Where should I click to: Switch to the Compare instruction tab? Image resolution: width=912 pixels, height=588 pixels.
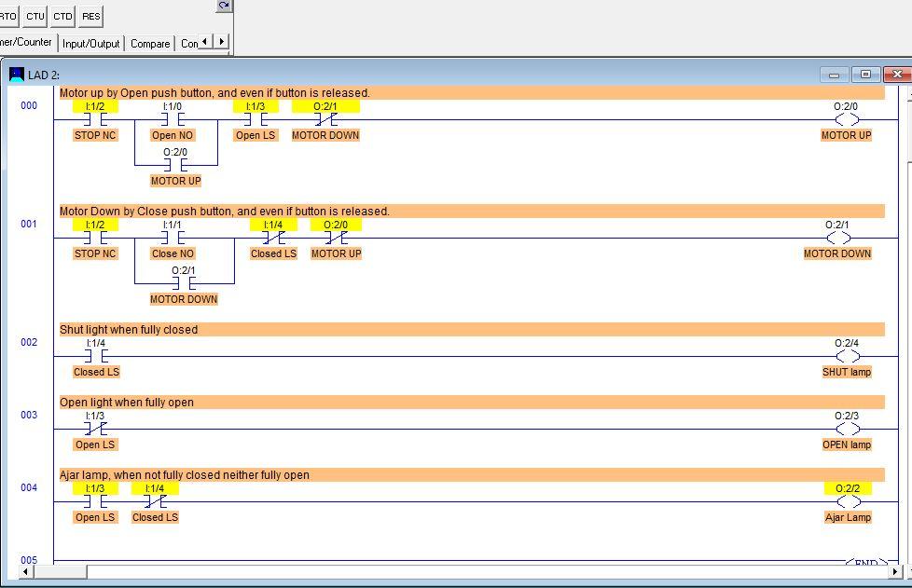pyautogui.click(x=149, y=43)
